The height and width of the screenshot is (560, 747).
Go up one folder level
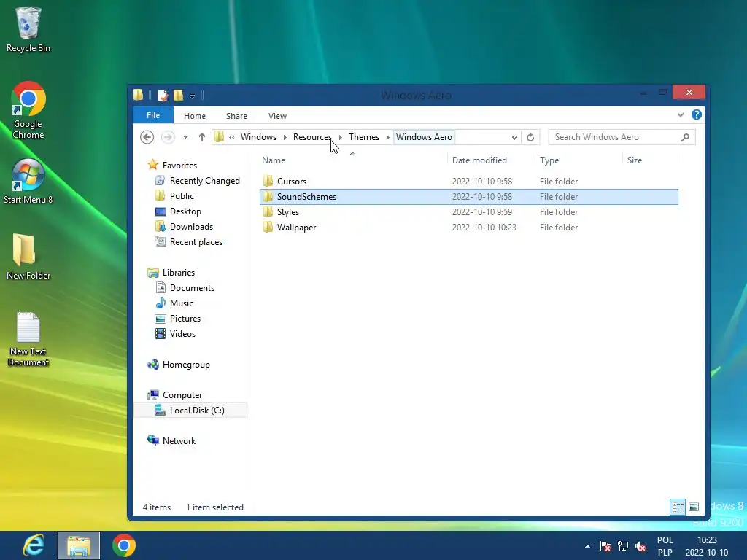coord(201,137)
